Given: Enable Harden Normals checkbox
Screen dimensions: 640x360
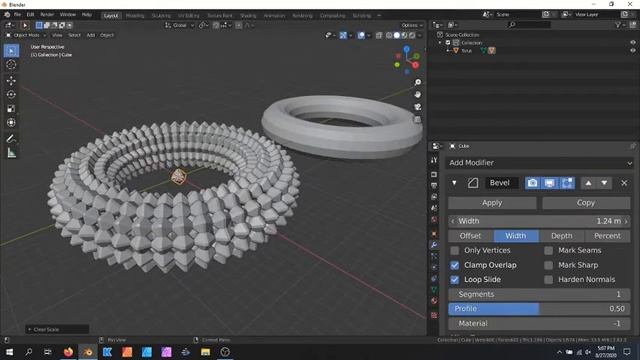Looking at the screenshot, I should pyautogui.click(x=549, y=280).
